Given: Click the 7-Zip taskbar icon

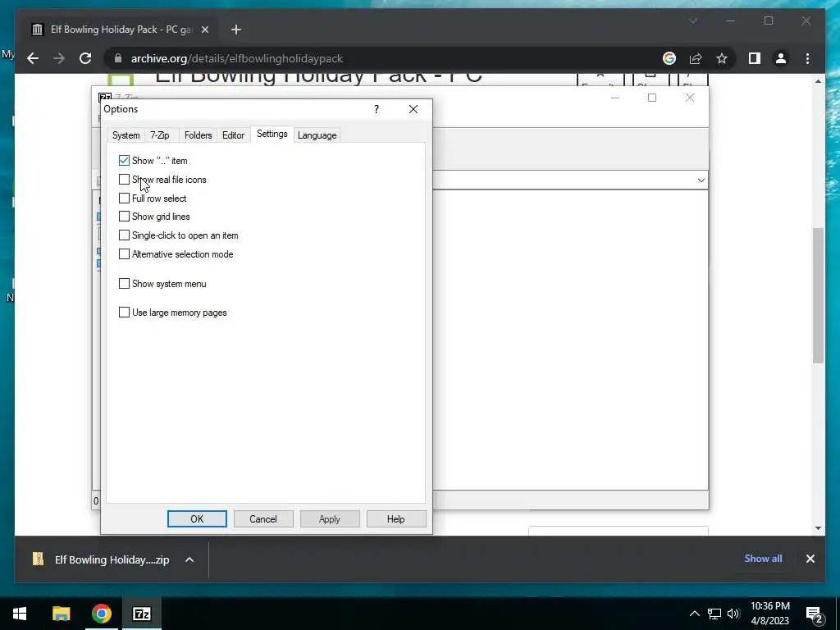Looking at the screenshot, I should click(x=141, y=614).
